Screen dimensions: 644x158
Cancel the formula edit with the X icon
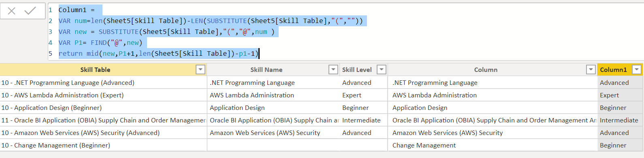[x=12, y=11]
